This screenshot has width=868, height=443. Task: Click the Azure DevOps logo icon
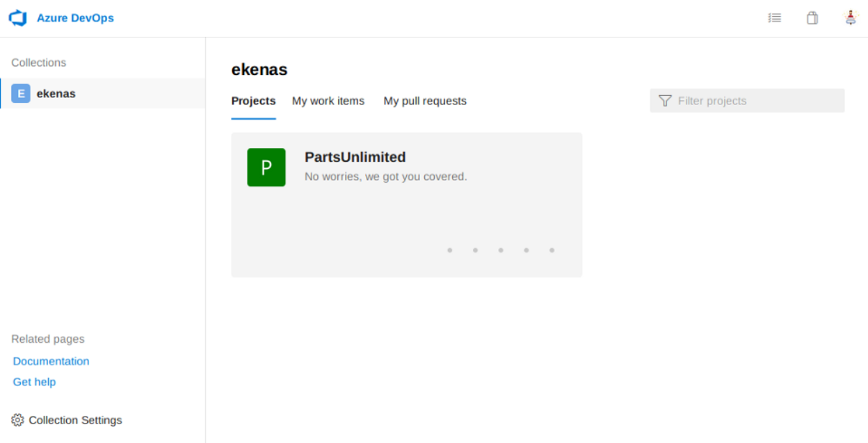17,18
